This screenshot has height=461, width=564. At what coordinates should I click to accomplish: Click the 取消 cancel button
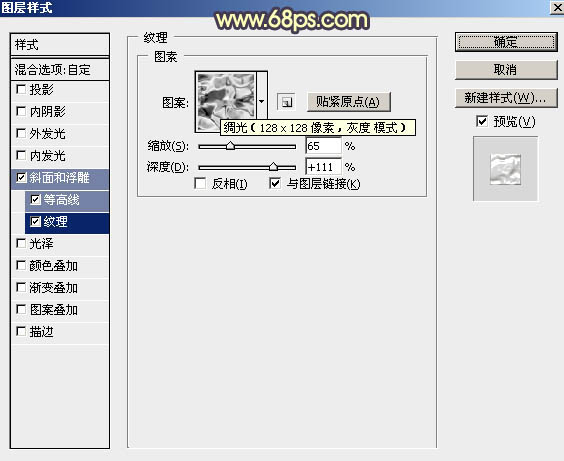pos(506,70)
